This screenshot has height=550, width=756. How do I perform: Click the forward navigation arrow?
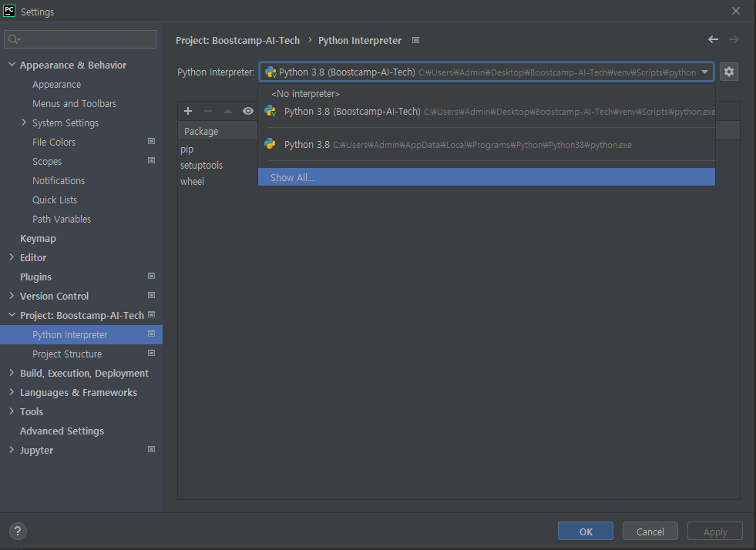(734, 39)
